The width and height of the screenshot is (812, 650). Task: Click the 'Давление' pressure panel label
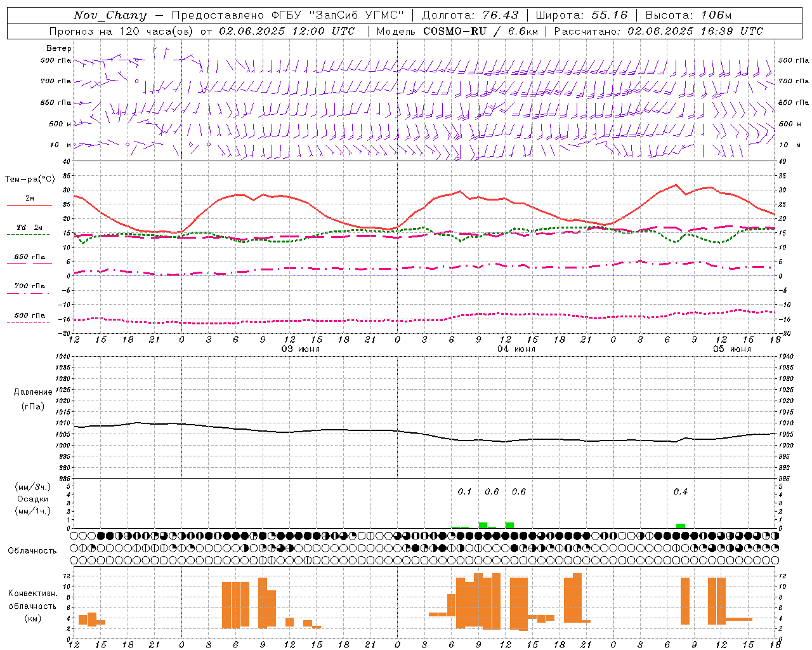coord(33,392)
